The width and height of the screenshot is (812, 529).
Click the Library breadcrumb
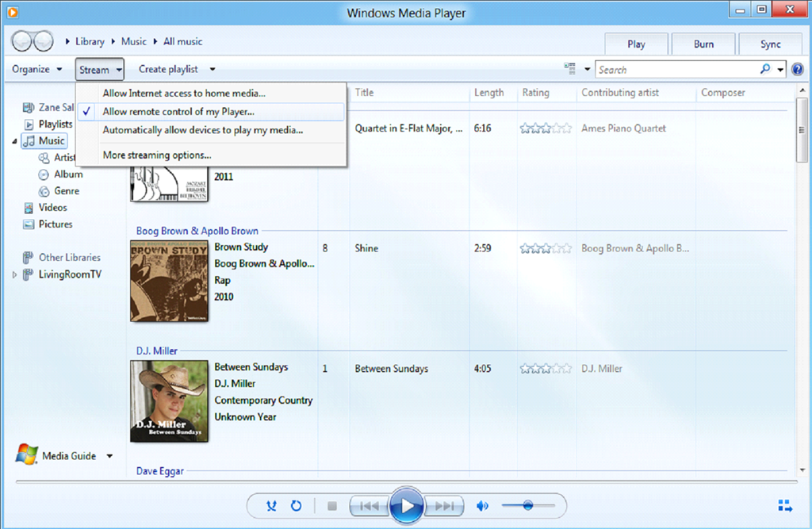tap(90, 41)
